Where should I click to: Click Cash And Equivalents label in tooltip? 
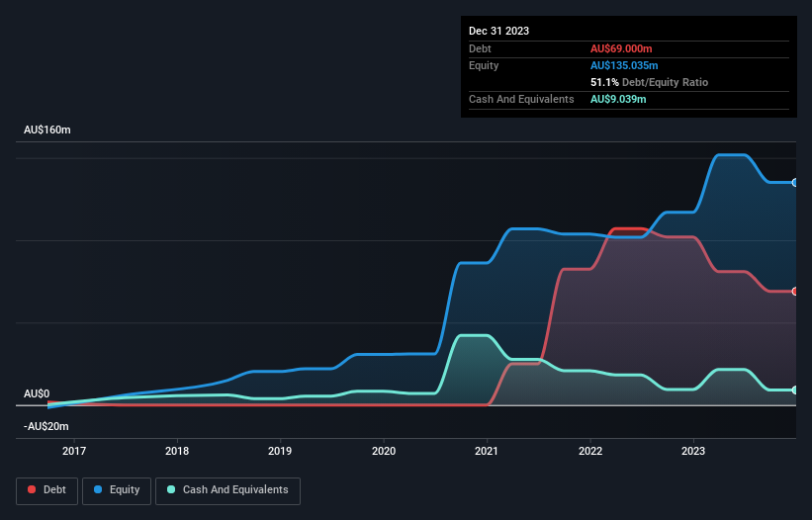pyautogui.click(x=521, y=99)
